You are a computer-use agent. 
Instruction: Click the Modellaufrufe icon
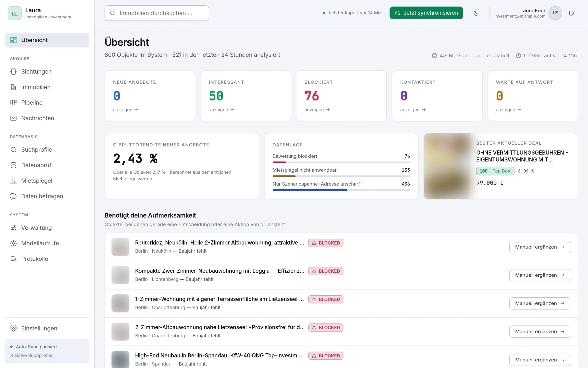coord(13,243)
